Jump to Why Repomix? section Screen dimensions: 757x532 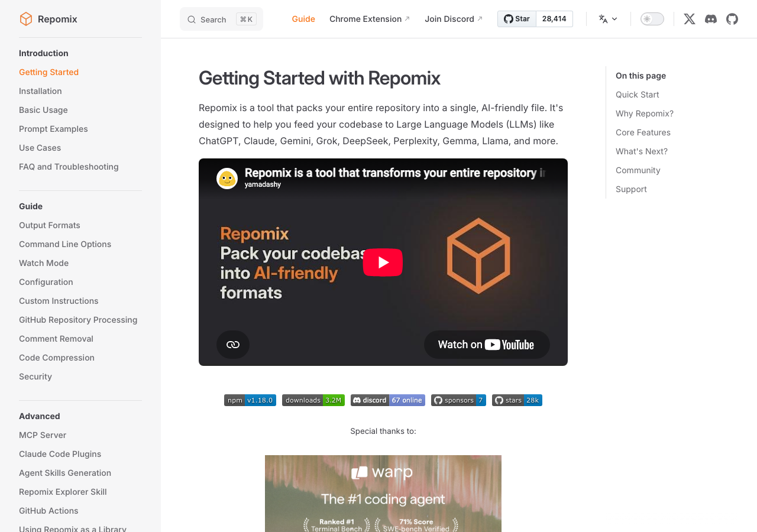645,113
